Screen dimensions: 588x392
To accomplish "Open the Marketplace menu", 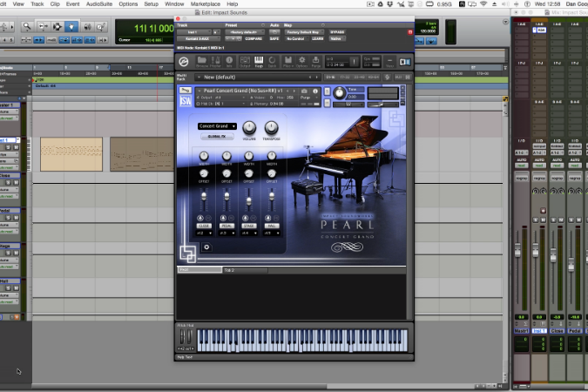I will coord(206,4).
